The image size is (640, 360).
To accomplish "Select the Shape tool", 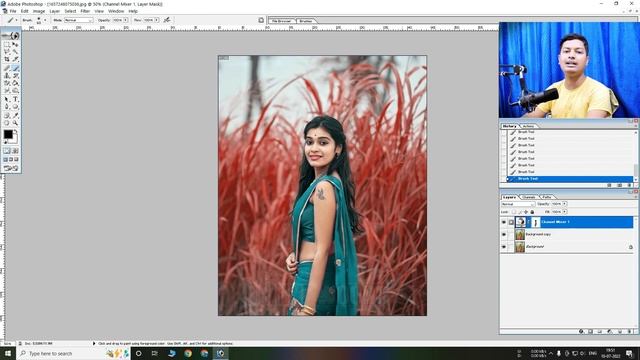I will tap(15, 107).
